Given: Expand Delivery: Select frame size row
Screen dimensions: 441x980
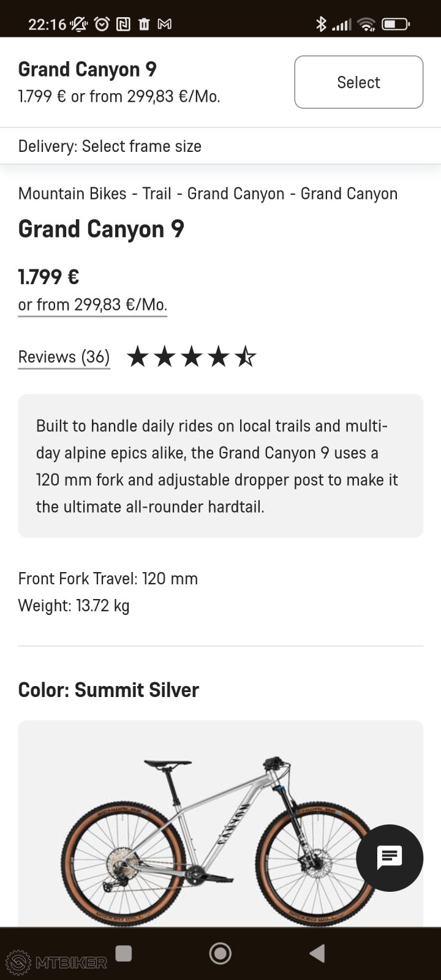Looking at the screenshot, I should click(110, 146).
